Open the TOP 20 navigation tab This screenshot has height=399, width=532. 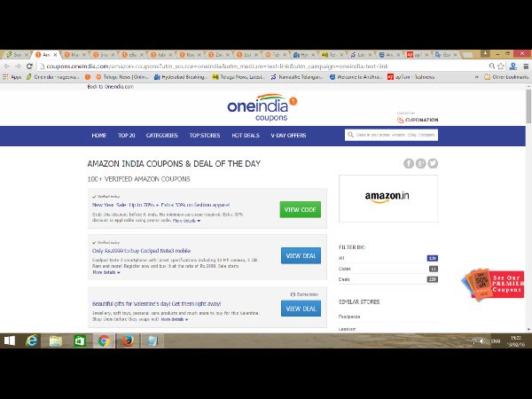pyautogui.click(x=126, y=136)
